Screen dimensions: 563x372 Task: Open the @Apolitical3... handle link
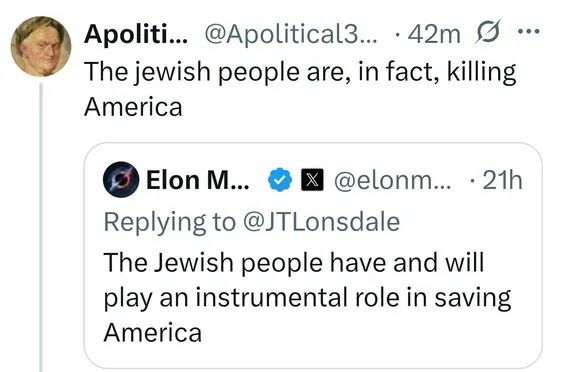tap(291, 34)
